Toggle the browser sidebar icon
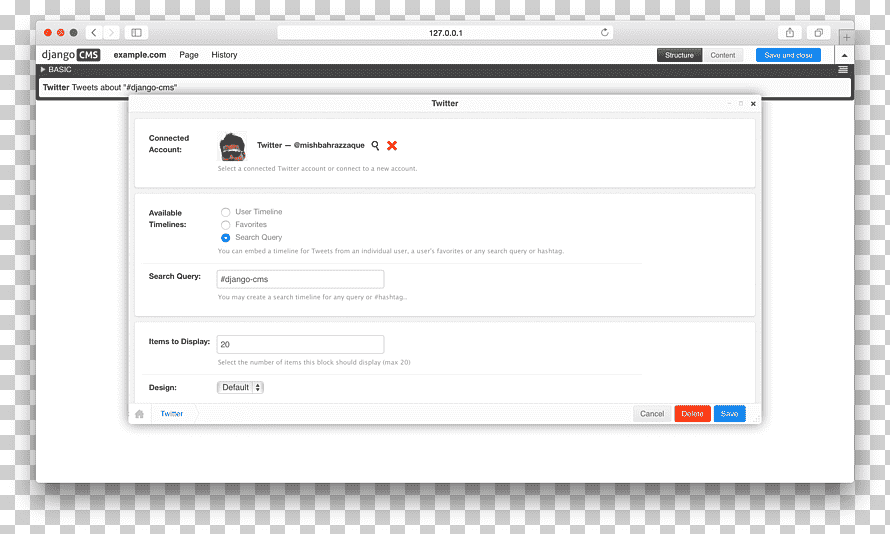 click(136, 33)
